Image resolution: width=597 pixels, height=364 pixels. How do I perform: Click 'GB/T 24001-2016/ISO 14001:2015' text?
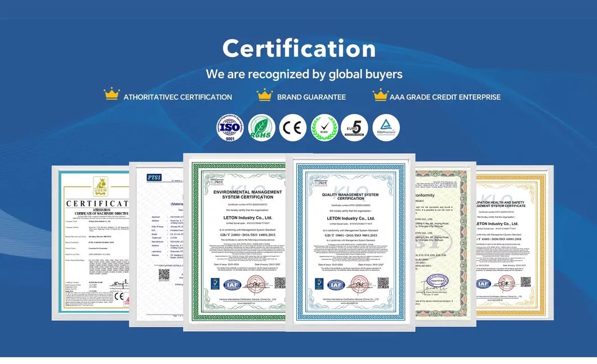click(x=247, y=235)
